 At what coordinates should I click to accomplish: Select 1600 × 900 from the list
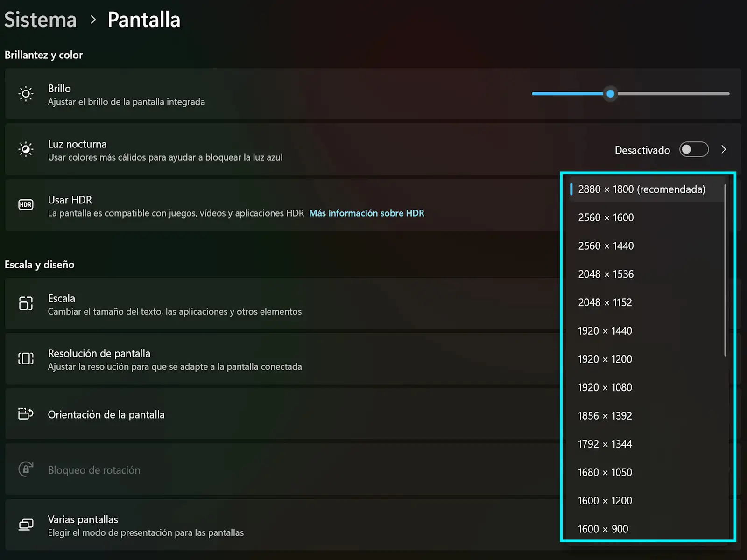(x=603, y=529)
